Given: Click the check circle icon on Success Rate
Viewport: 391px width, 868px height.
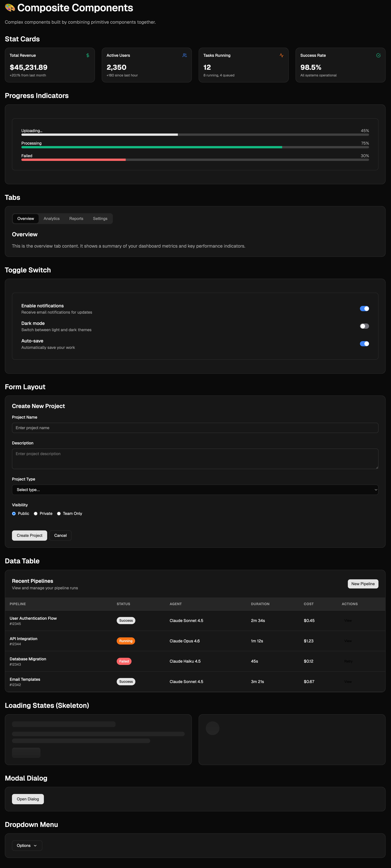Looking at the screenshot, I should tap(378, 55).
